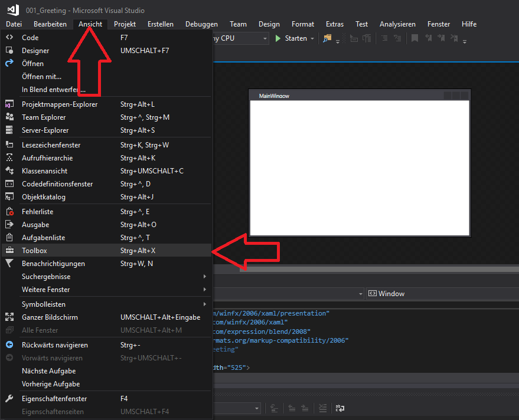The width and height of the screenshot is (519, 420).
Task: Click the Designer icon in Ansicht menu
Action: pos(9,50)
